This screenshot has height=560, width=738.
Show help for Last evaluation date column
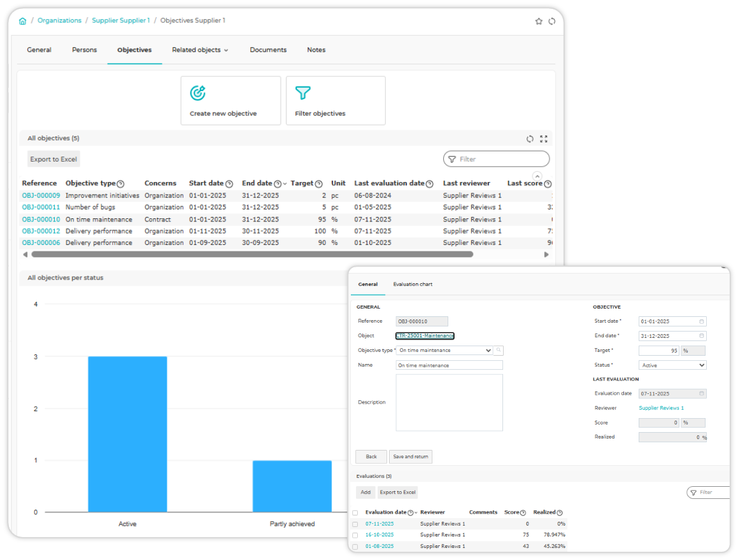[x=429, y=184]
